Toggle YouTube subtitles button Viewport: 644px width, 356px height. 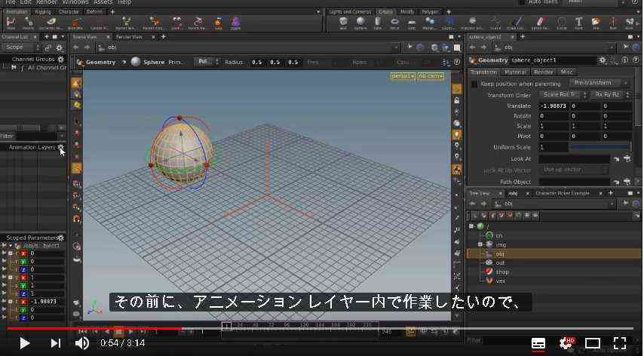click(538, 343)
